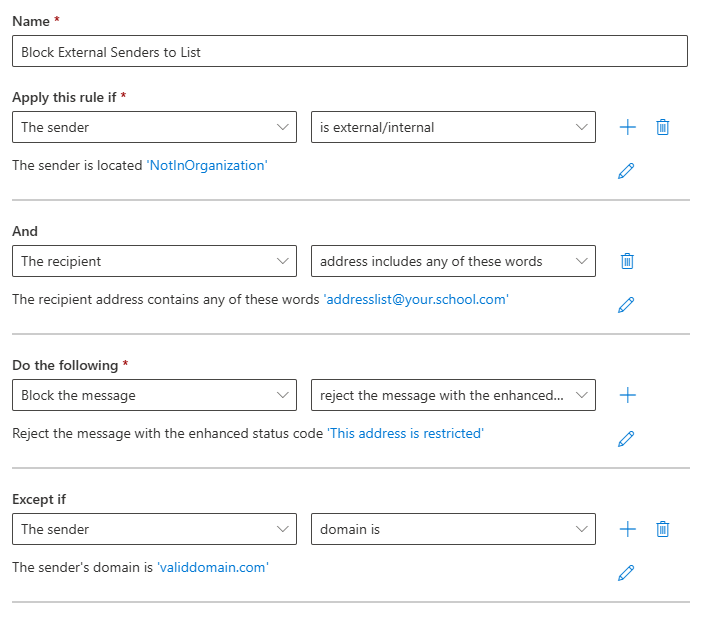Edit the enhanced status code rejection text
The width and height of the screenshot is (723, 618).
click(x=626, y=439)
